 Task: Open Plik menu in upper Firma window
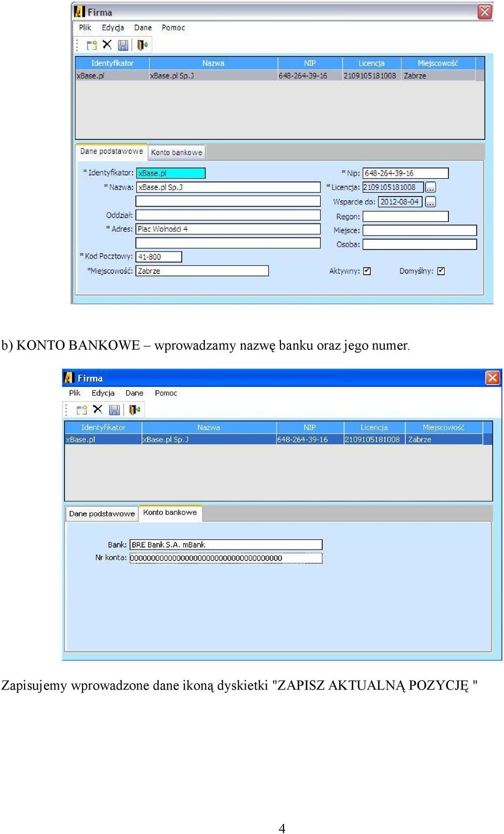(x=85, y=28)
